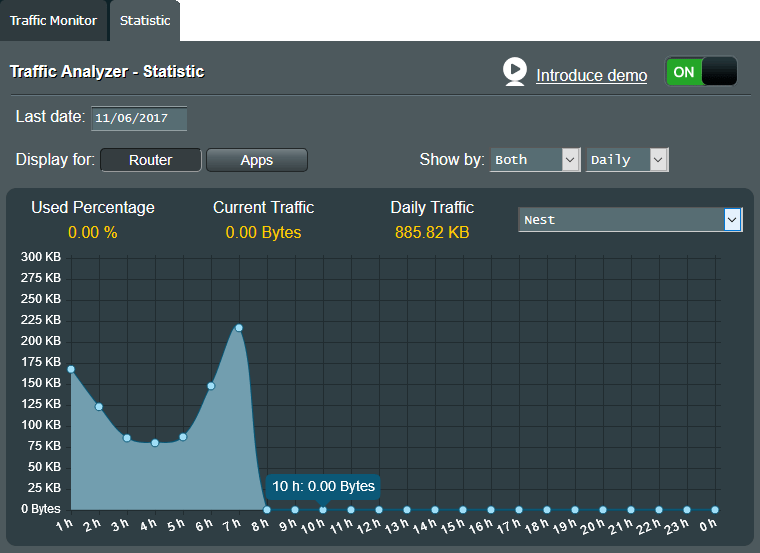Viewport: 760px width, 553px height.
Task: Click the 12h data point at zero
Action: click(x=379, y=510)
